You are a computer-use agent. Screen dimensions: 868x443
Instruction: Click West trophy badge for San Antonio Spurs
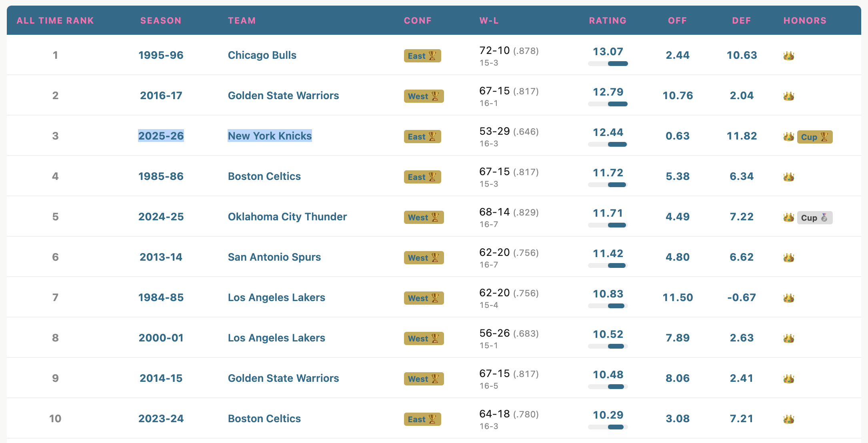point(424,257)
